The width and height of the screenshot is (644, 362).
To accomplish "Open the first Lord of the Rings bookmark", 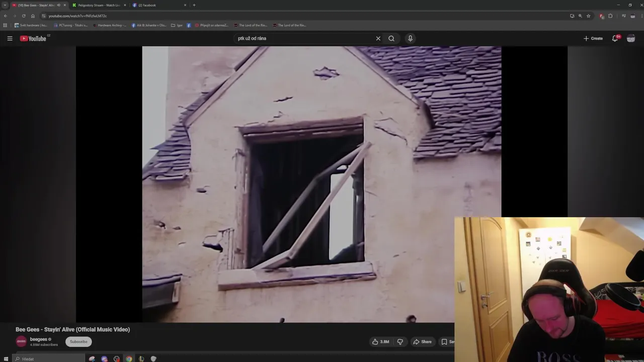I will tap(250, 25).
